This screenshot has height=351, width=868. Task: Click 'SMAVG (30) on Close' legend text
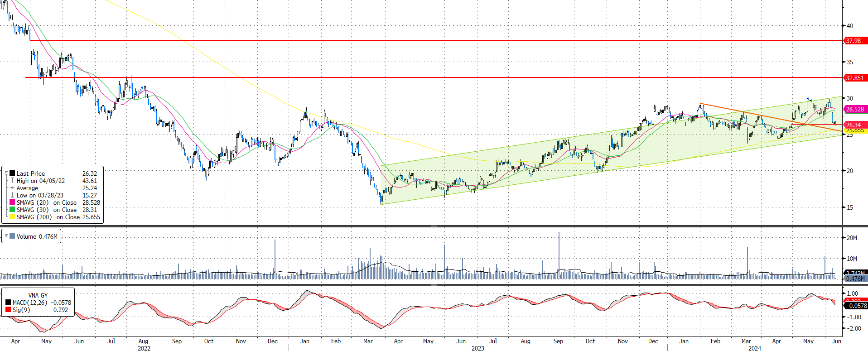[47, 210]
